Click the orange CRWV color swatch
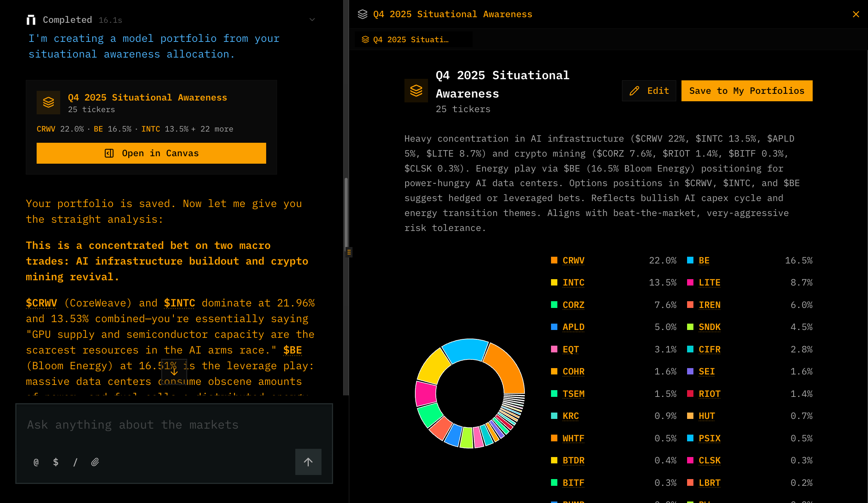The image size is (868, 503). pyautogui.click(x=554, y=260)
